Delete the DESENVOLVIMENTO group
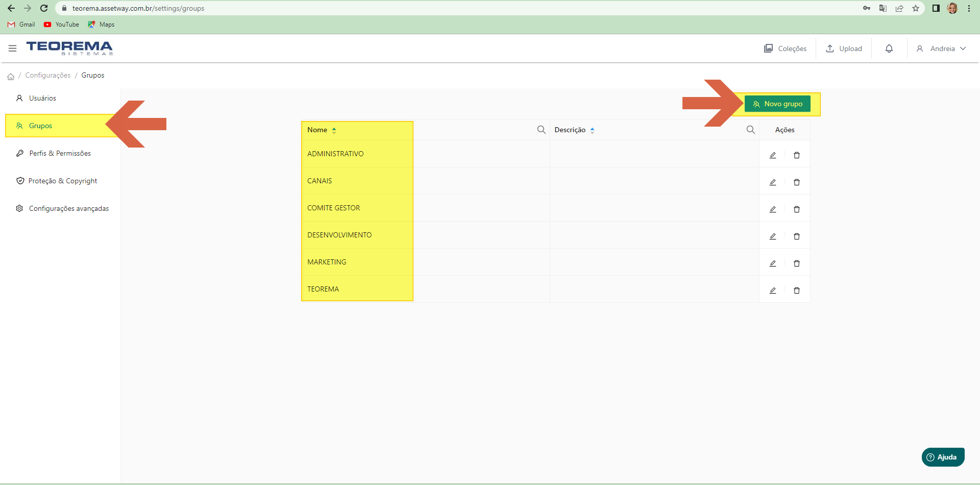Image resolution: width=980 pixels, height=485 pixels. click(x=797, y=236)
